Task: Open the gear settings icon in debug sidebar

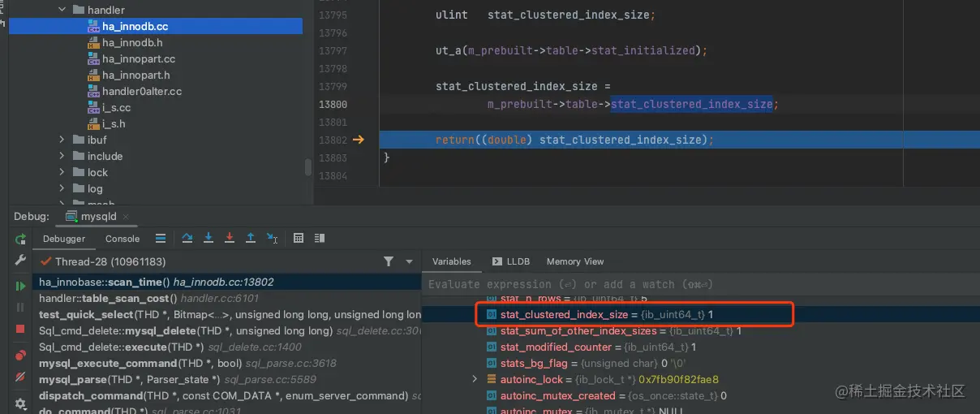Action: point(20,403)
